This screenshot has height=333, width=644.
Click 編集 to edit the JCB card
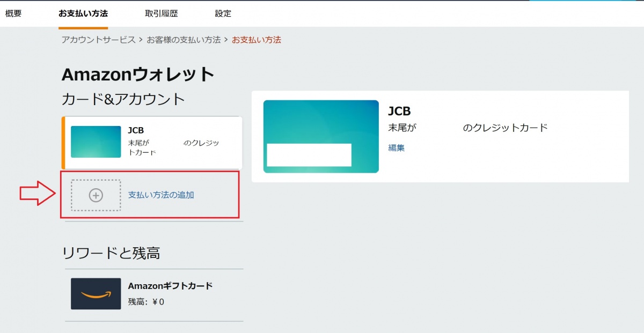(397, 147)
